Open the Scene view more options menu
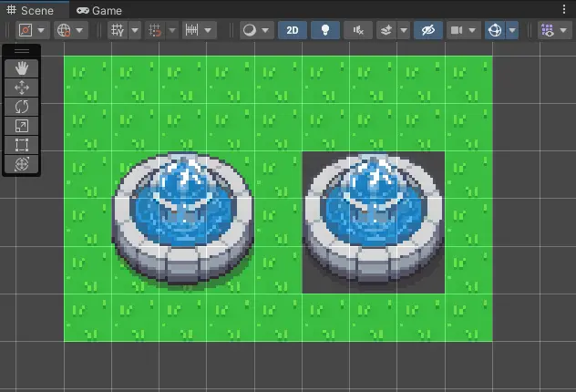 564,9
